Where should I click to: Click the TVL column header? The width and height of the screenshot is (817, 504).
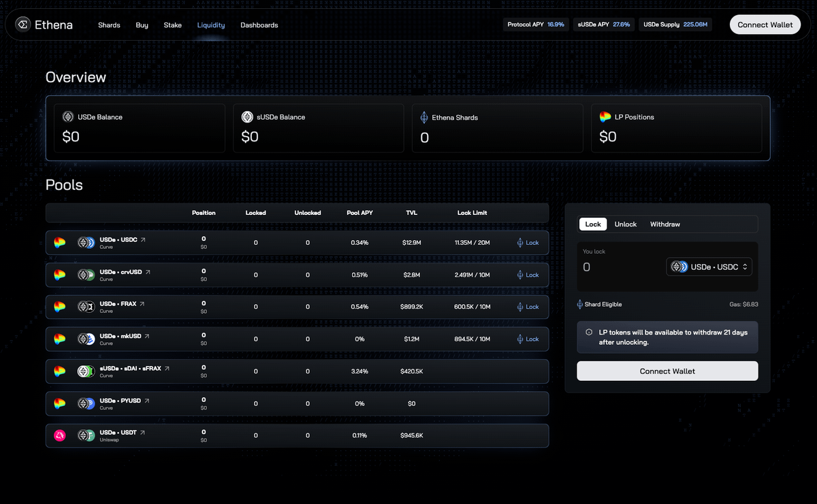pos(412,213)
